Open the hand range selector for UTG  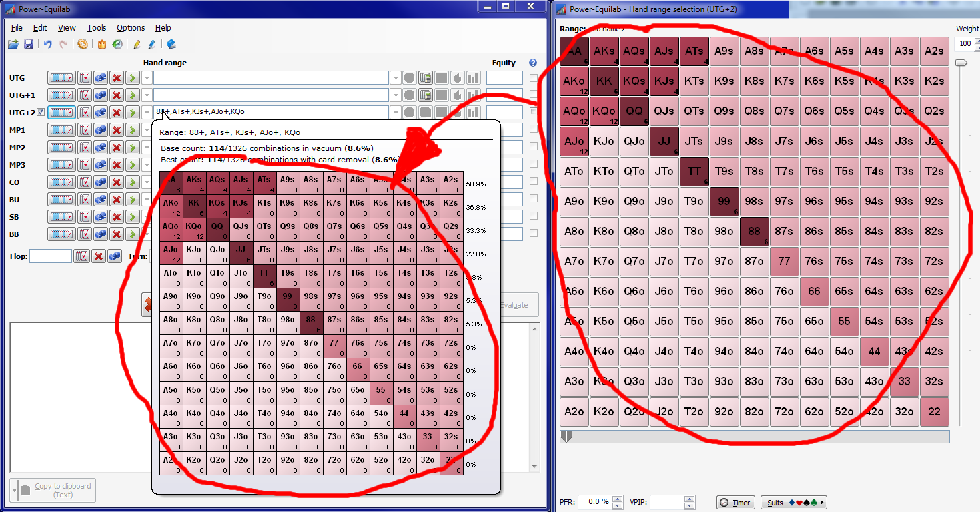point(61,78)
